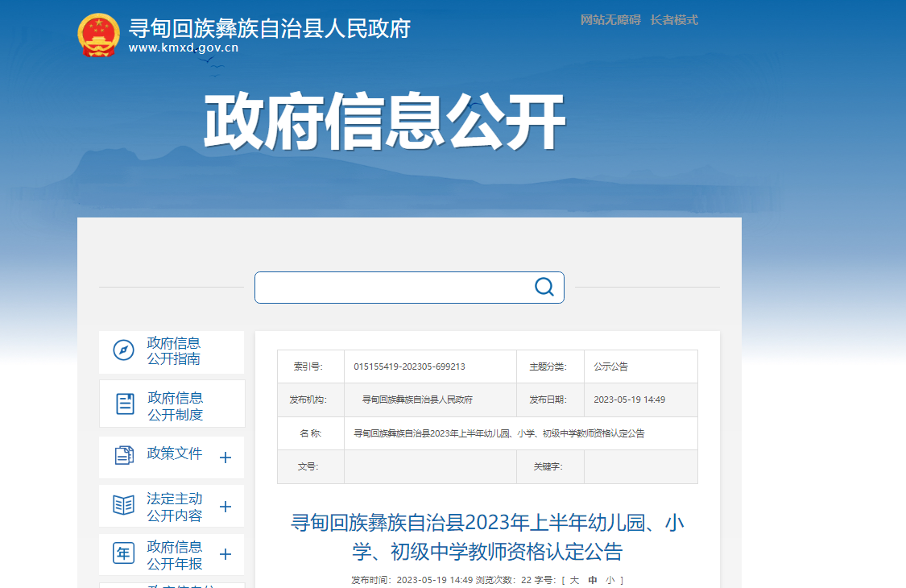906x588 pixels.
Task: Set font size to small (小)
Action: click(x=610, y=580)
